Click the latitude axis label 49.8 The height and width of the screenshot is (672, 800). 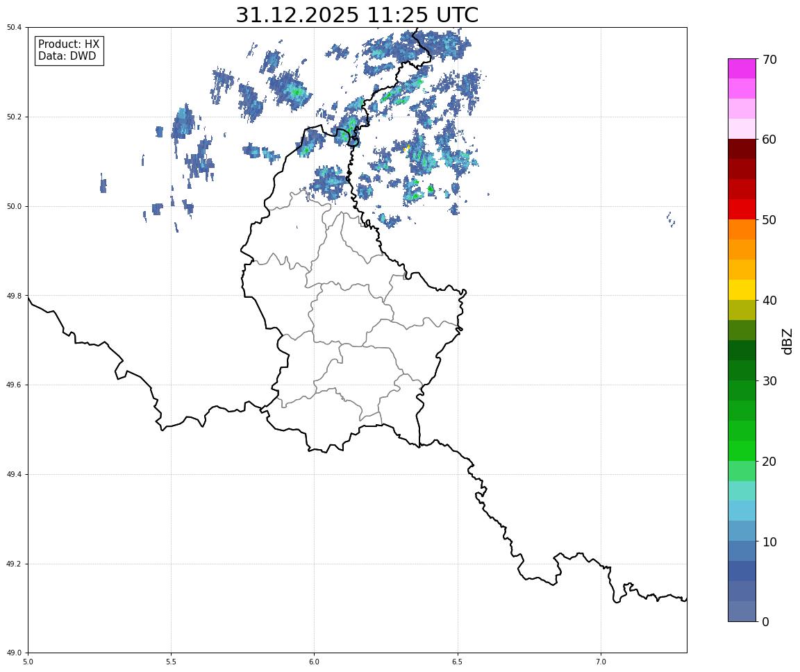click(14, 296)
